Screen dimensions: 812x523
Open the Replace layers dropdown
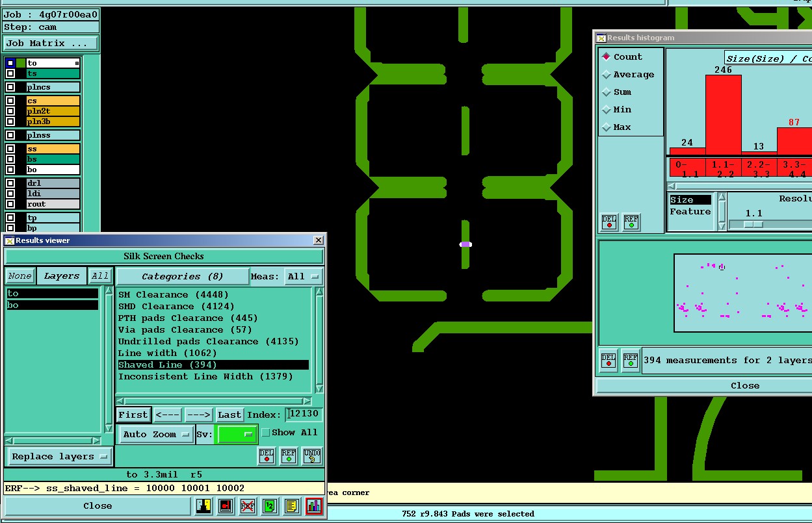(59, 456)
